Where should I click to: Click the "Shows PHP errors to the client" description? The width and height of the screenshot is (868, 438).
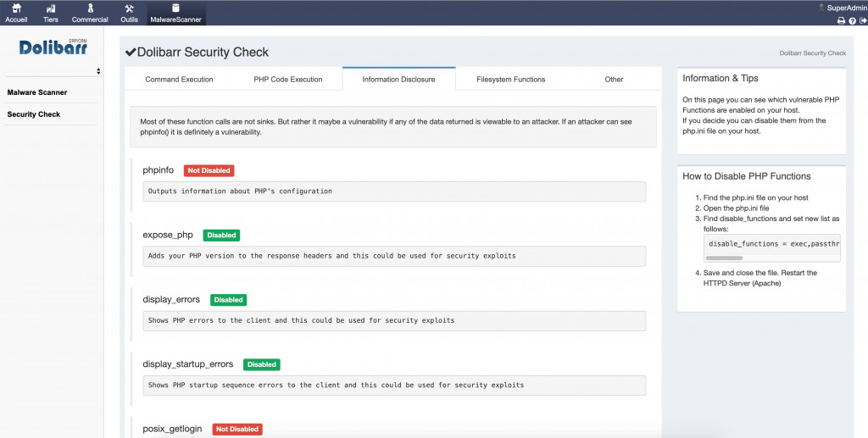click(394, 321)
